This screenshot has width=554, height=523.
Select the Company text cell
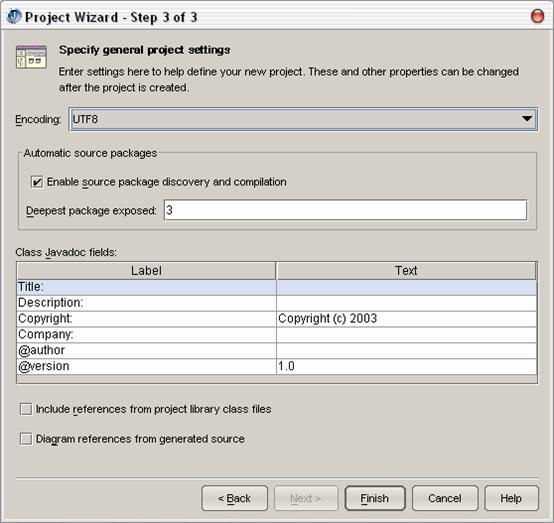[406, 335]
